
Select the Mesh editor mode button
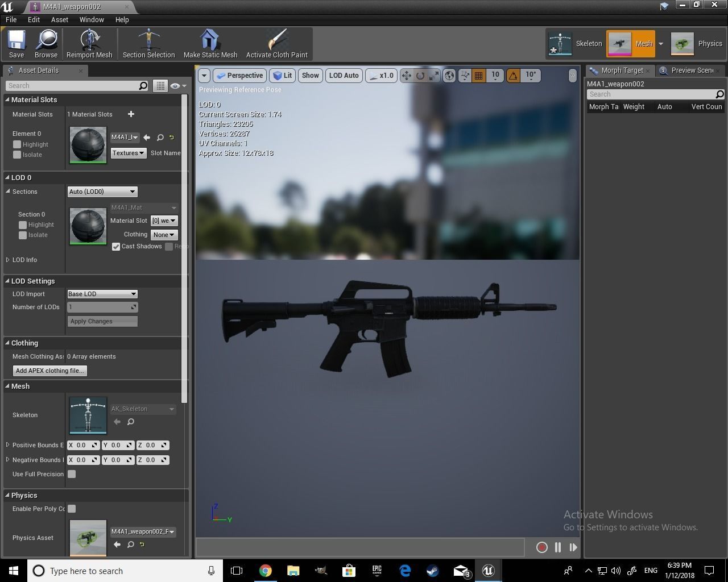coord(631,44)
